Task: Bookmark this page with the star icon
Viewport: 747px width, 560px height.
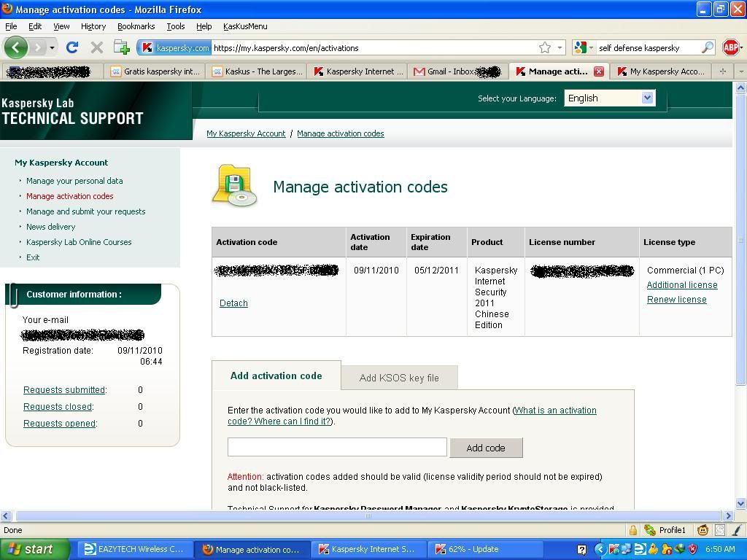Action: [x=545, y=47]
